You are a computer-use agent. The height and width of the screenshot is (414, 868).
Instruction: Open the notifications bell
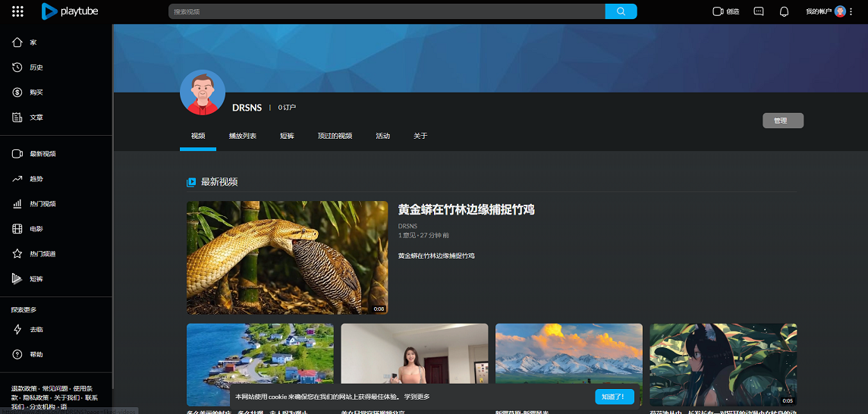click(784, 11)
